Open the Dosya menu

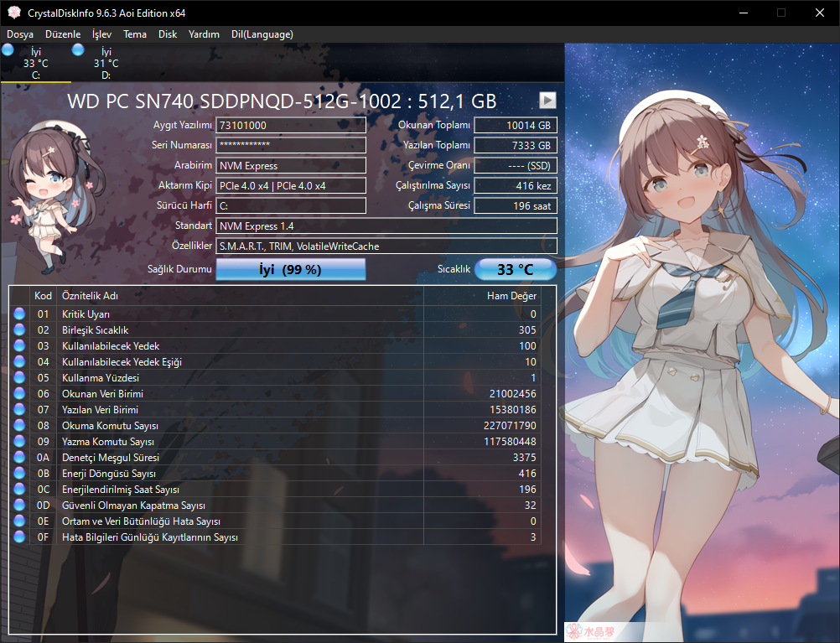click(20, 34)
